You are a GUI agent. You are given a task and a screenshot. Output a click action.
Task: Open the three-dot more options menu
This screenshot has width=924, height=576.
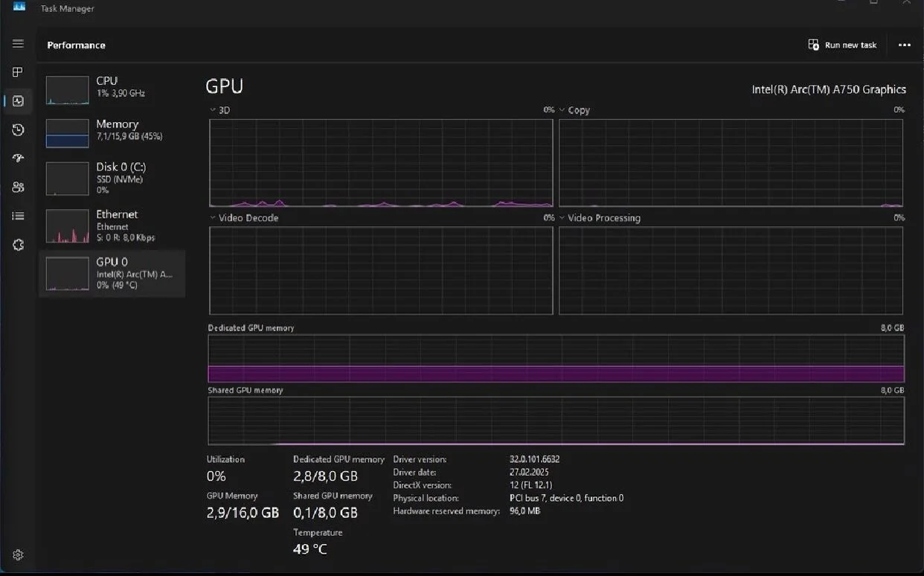point(904,45)
